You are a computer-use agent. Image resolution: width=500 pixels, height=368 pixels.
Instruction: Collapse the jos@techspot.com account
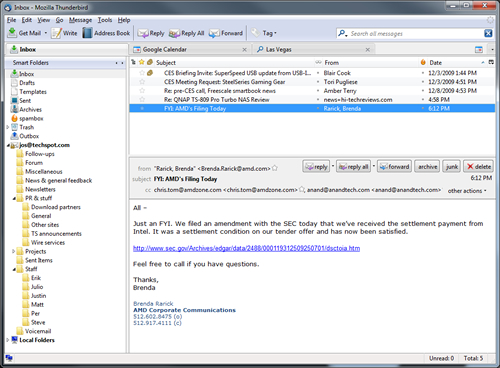click(x=8, y=145)
